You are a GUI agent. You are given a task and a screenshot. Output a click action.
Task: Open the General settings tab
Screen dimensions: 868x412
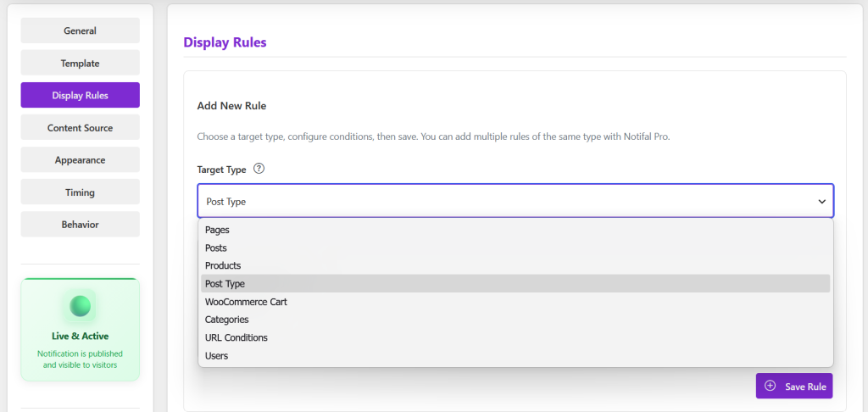pos(81,31)
